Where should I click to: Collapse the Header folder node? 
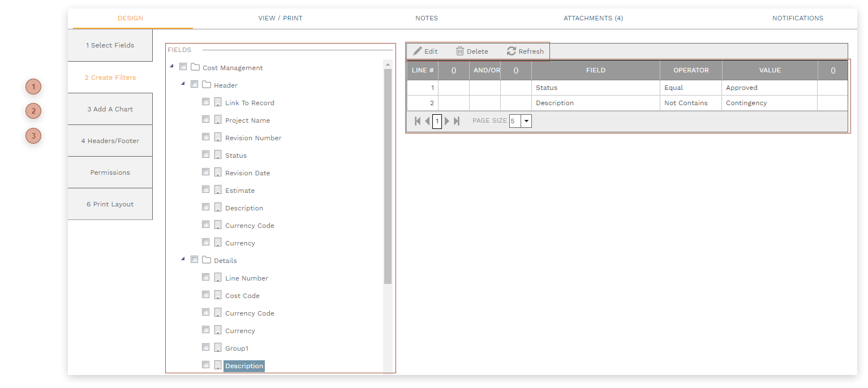point(183,84)
